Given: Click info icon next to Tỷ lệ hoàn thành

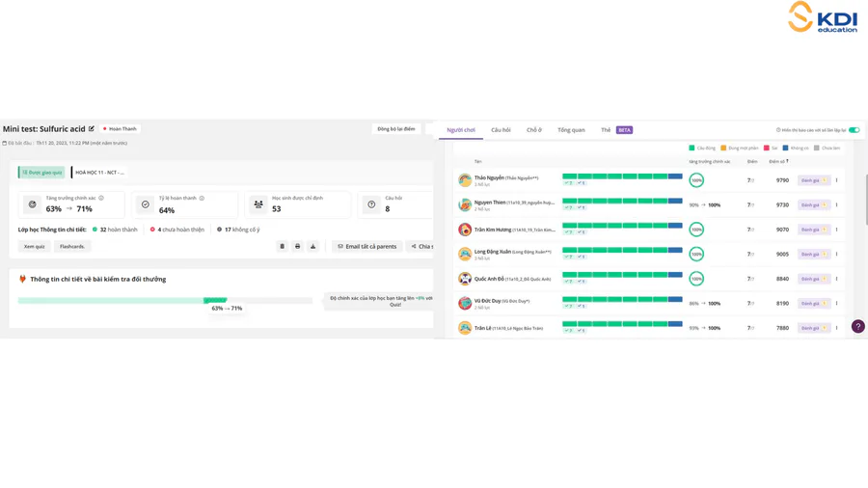Looking at the screenshot, I should click(202, 198).
